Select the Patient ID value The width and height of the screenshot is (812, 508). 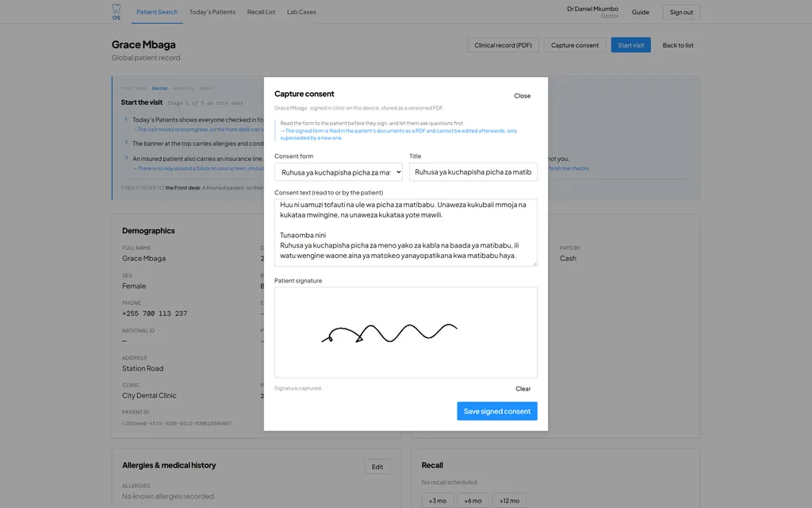[177, 424]
